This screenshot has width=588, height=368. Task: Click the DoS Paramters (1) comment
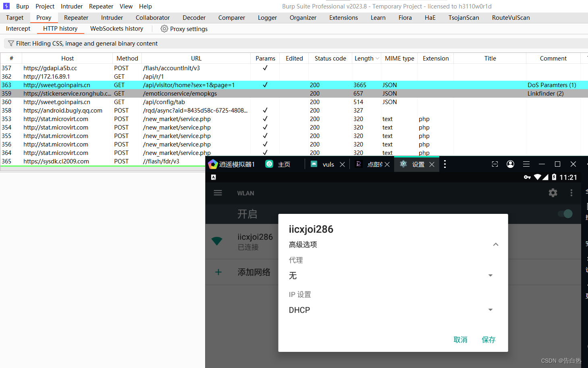(552, 85)
